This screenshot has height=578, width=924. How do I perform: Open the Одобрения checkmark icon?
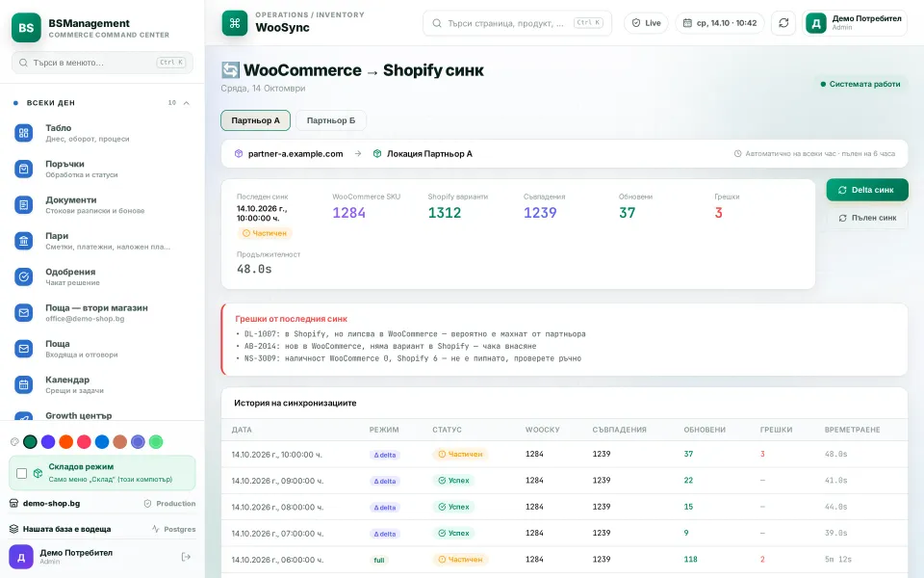tap(23, 276)
